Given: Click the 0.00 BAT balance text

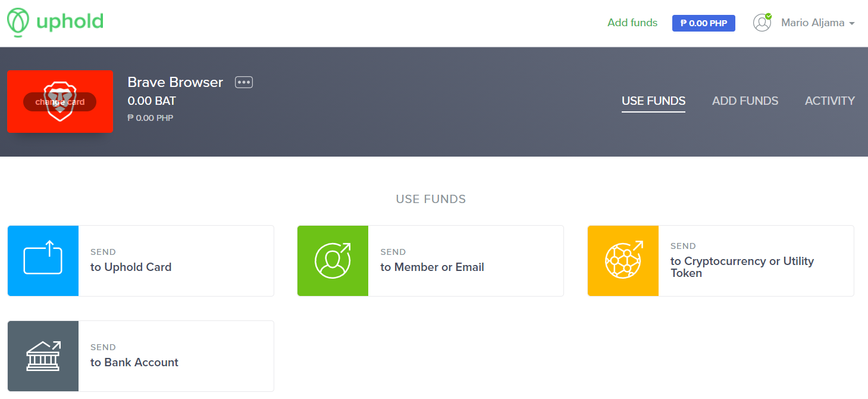Looking at the screenshot, I should pyautogui.click(x=152, y=101).
